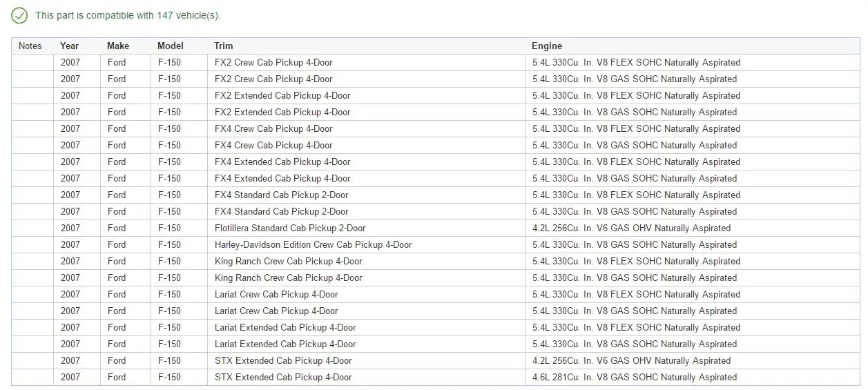Screen dimensions: 868x390
Task: Click the 5.4L V8 FLEX engine of Lariat Extended Cab
Action: tap(636, 327)
